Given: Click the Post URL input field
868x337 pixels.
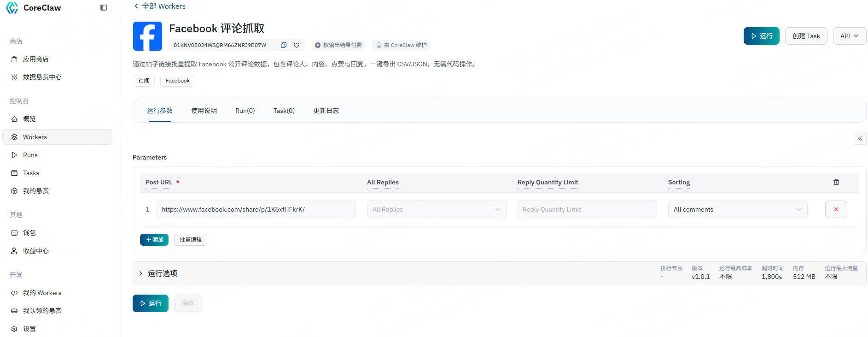Looking at the screenshot, I should click(256, 209).
